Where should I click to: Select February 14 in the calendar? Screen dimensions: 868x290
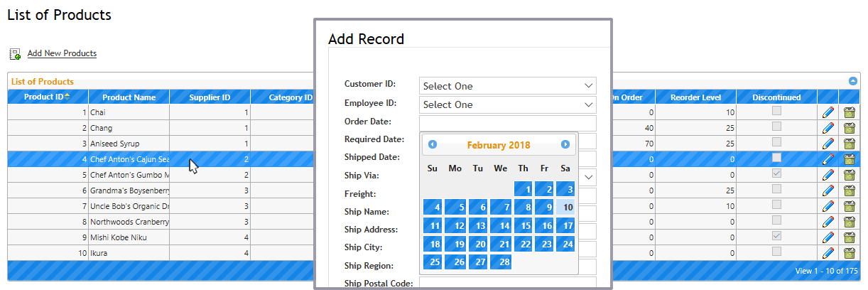(x=501, y=226)
